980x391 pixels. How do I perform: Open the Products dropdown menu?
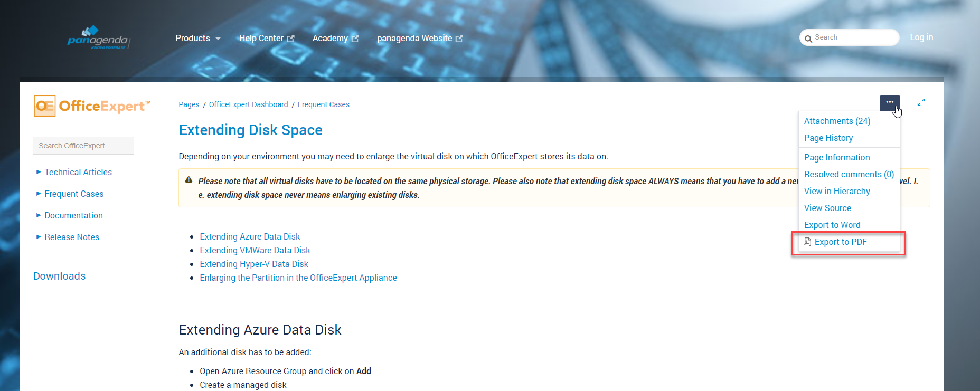[198, 39]
